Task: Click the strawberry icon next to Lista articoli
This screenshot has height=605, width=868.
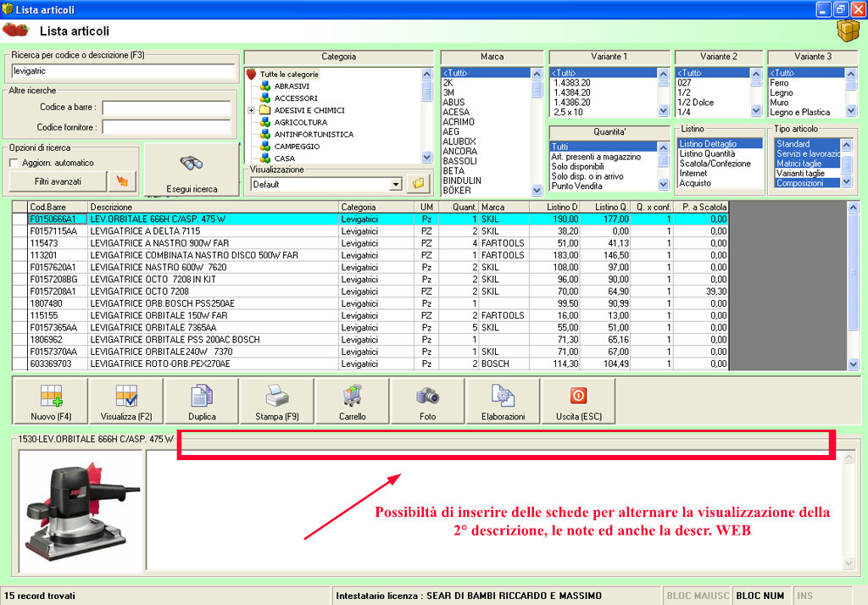Action: 15,30
